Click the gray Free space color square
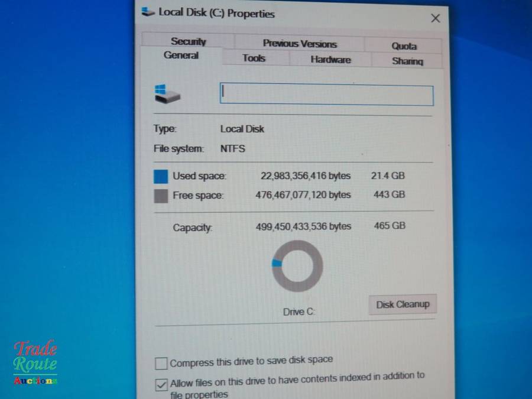Image resolution: width=532 pixels, height=399 pixels. [161, 196]
